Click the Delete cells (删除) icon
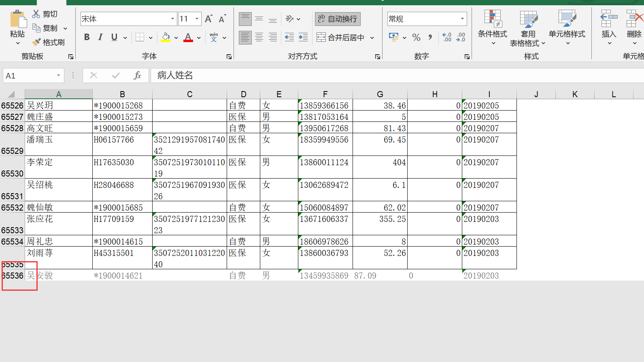 pos(634,19)
